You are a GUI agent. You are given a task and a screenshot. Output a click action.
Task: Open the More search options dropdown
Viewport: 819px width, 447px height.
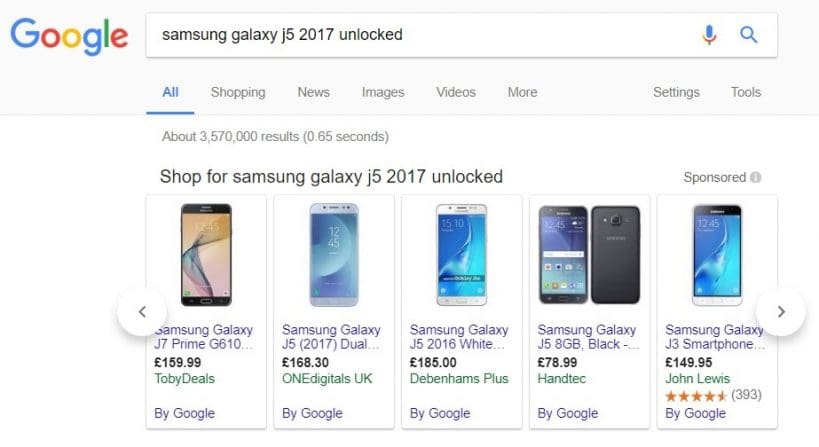522,92
